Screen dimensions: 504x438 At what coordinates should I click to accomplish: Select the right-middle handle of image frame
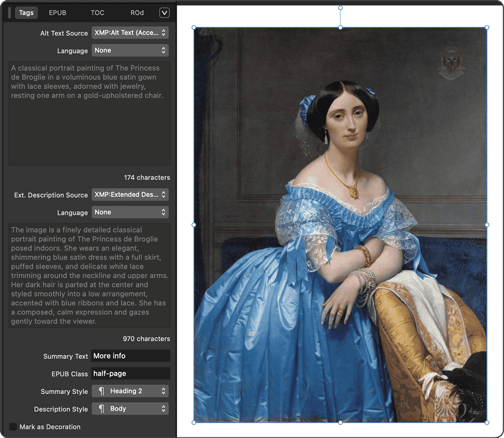(487, 225)
